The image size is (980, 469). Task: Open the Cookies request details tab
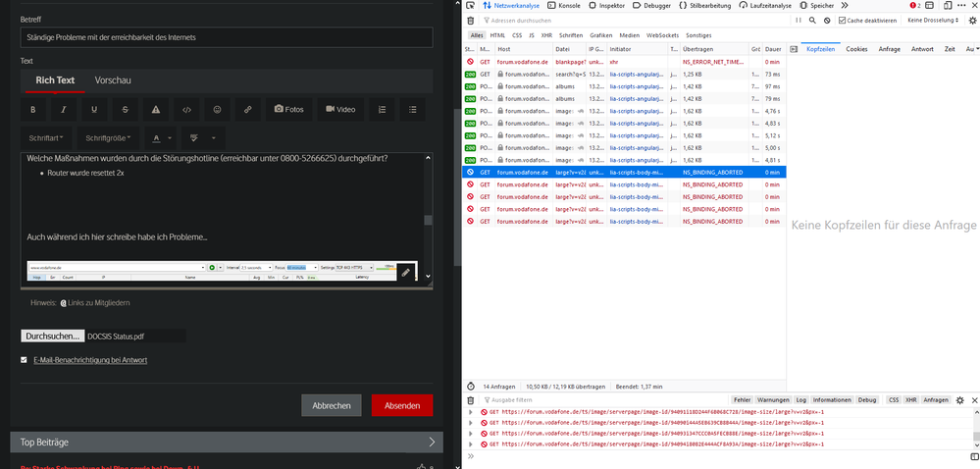pyautogui.click(x=856, y=49)
